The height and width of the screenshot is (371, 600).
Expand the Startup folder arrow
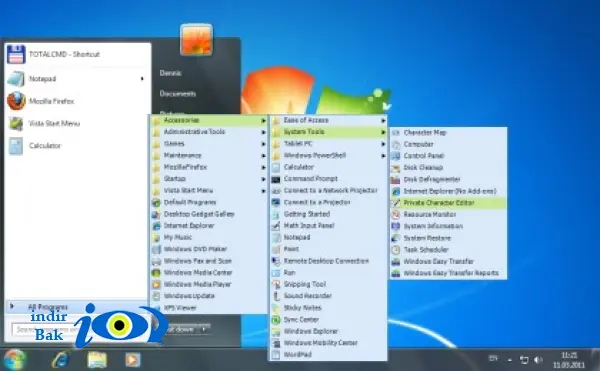263,179
